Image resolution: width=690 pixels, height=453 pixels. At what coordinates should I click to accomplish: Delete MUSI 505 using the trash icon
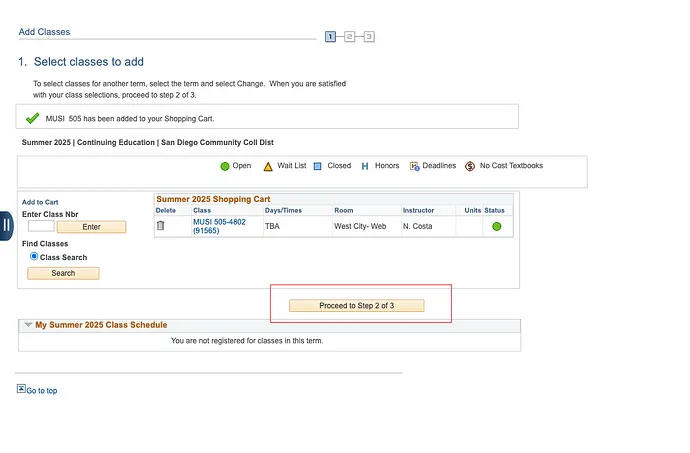pos(160,226)
